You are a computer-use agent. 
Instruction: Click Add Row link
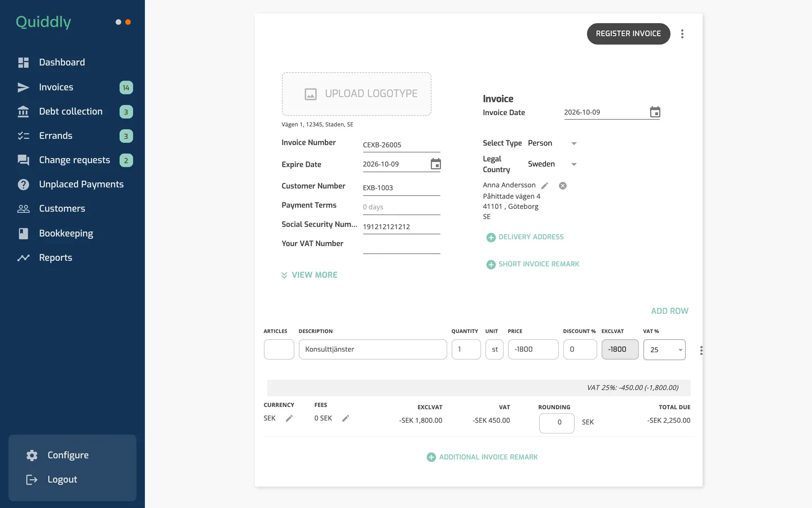pyautogui.click(x=670, y=311)
